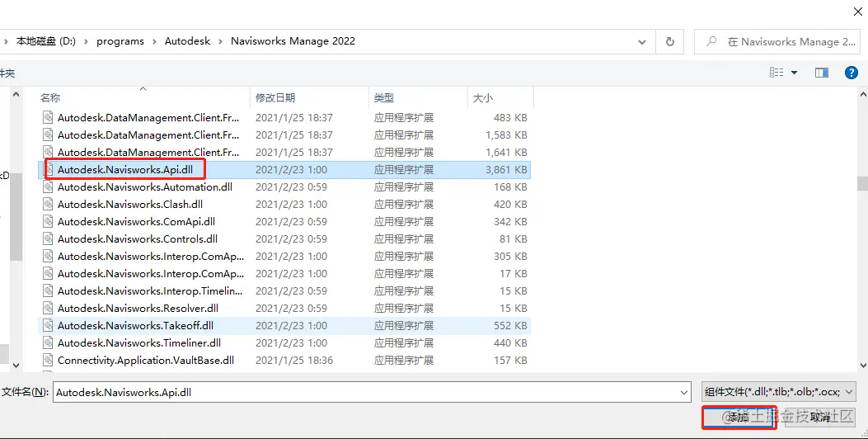The height and width of the screenshot is (439, 868).
Task: Click file icon of Autodesk.Navisworks.ComApi.dll
Action: (49, 222)
